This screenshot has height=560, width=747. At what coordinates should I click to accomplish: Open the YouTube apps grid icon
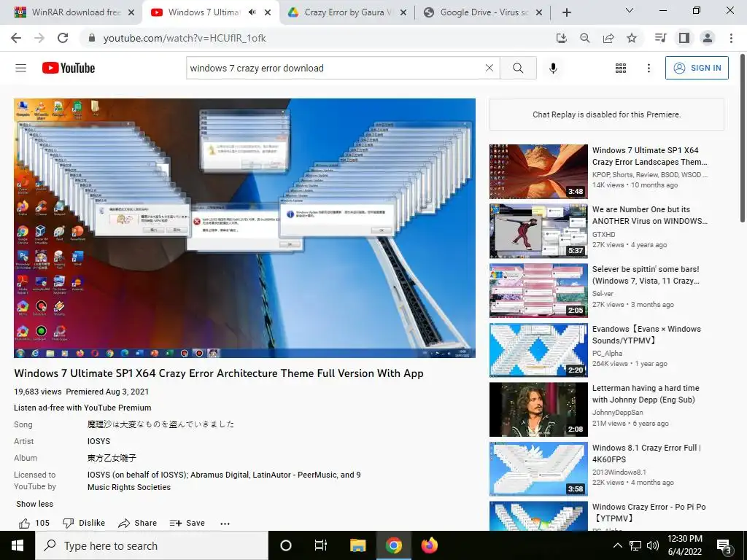point(620,68)
